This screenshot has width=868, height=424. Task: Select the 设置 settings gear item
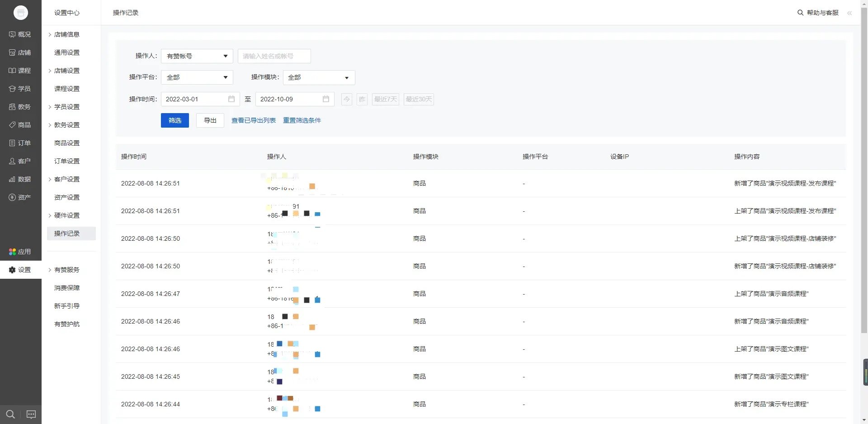click(20, 270)
